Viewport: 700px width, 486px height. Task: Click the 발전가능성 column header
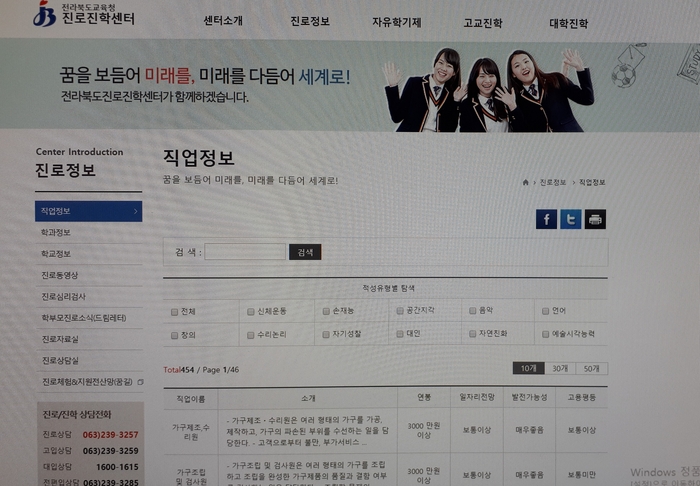[x=529, y=397]
